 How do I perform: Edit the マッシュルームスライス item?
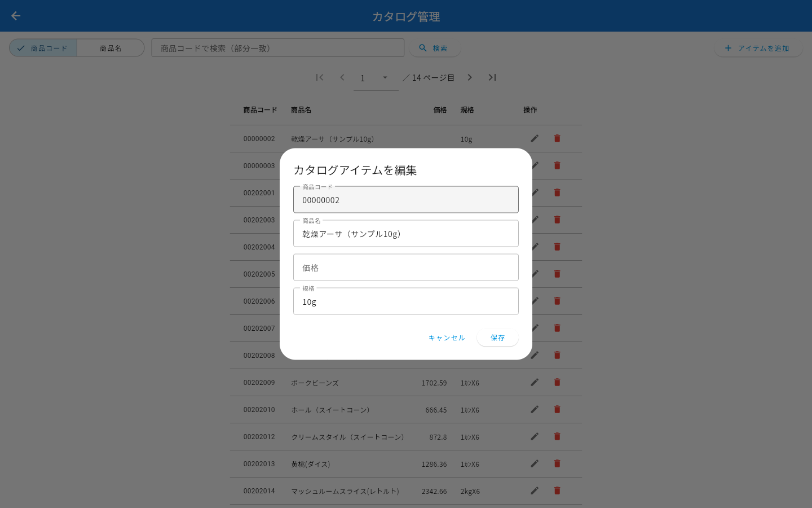pyautogui.click(x=535, y=491)
